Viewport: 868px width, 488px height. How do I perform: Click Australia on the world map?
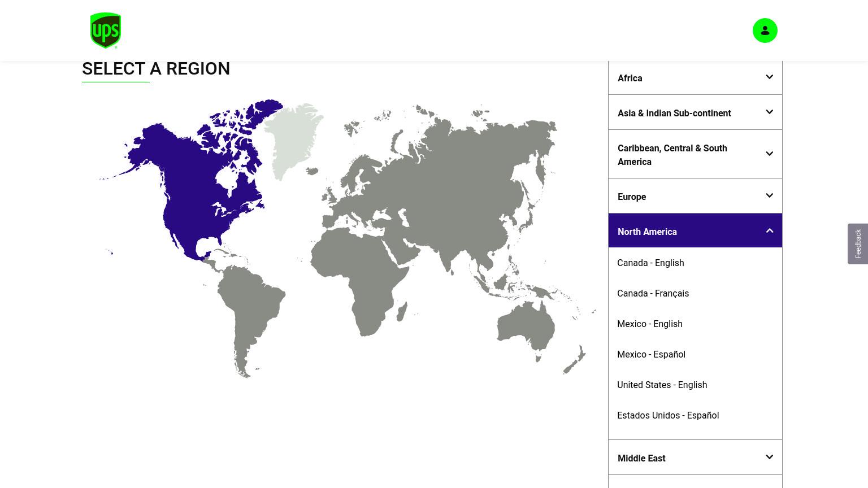(x=526, y=326)
